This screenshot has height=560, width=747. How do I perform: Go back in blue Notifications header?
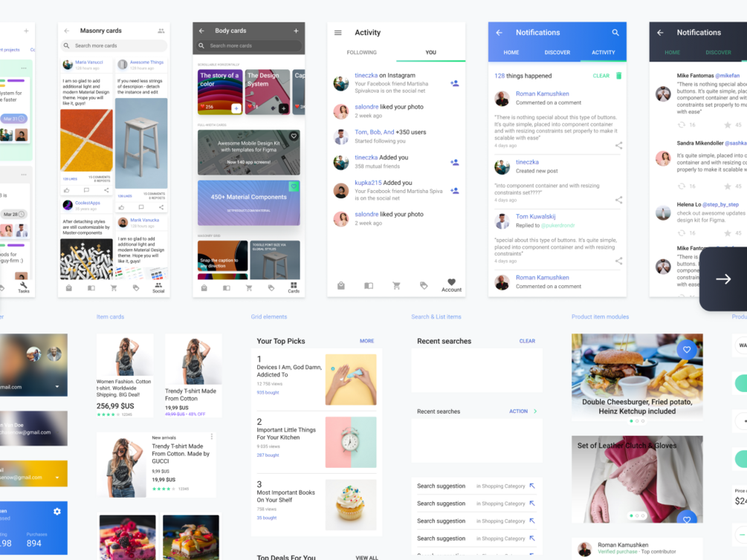point(499,33)
